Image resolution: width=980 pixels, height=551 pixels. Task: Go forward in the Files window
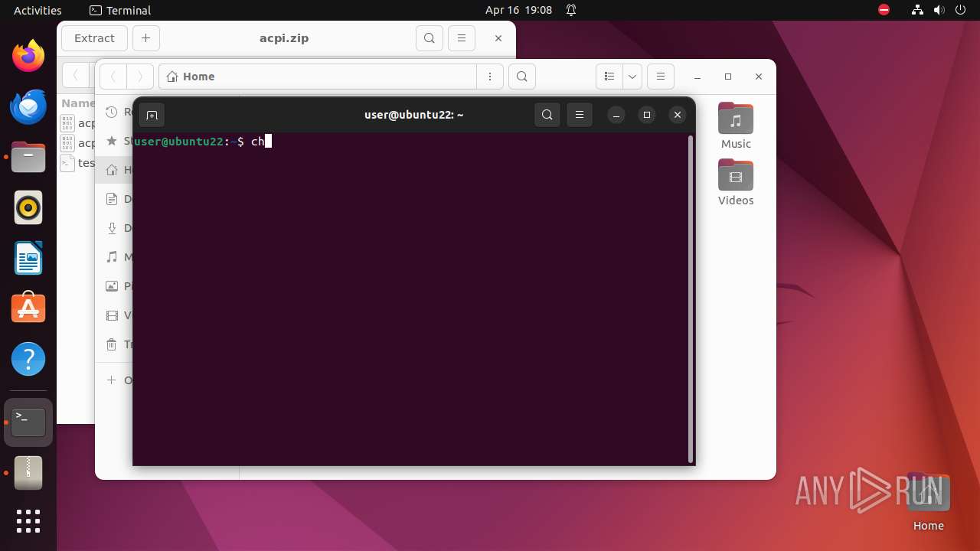[x=139, y=77]
